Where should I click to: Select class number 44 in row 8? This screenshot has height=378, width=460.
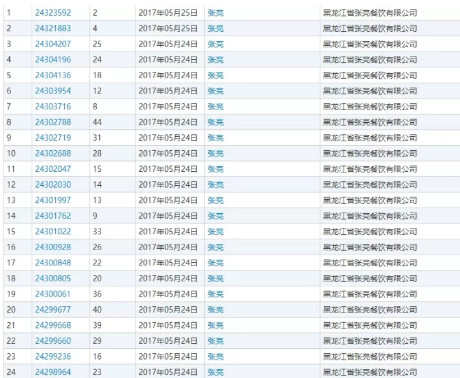(97, 122)
